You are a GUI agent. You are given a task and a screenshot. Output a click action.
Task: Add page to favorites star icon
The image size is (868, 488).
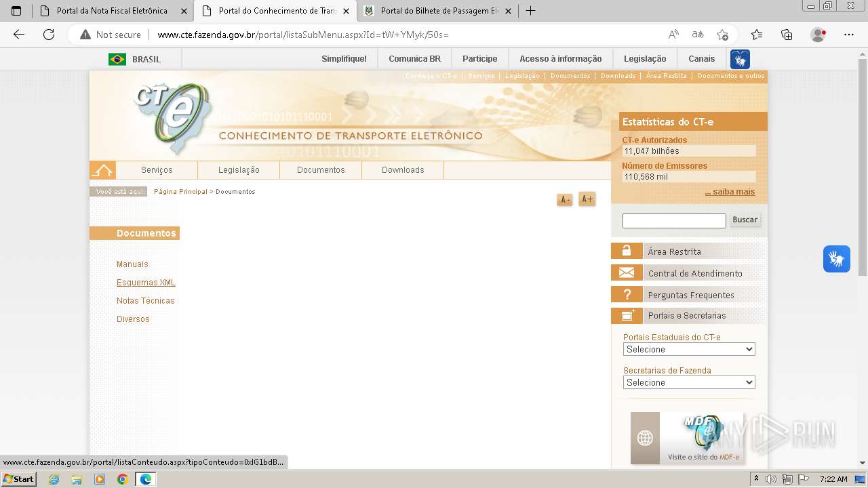(x=722, y=35)
